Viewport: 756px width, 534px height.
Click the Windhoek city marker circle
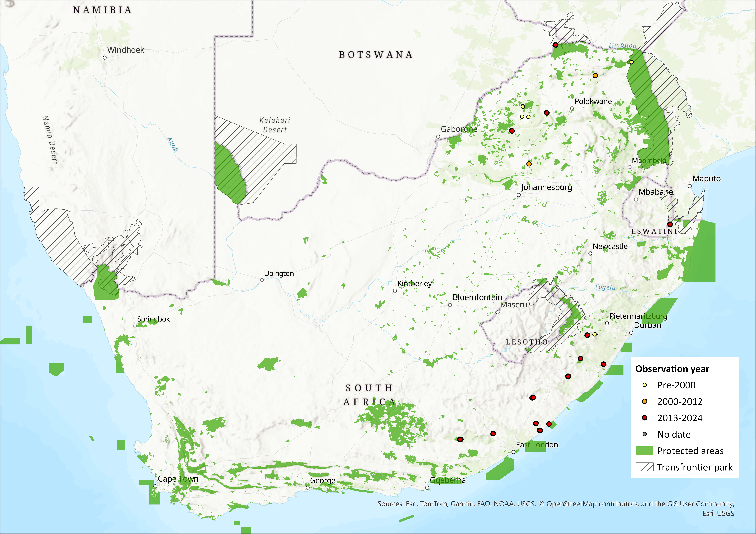(x=105, y=58)
